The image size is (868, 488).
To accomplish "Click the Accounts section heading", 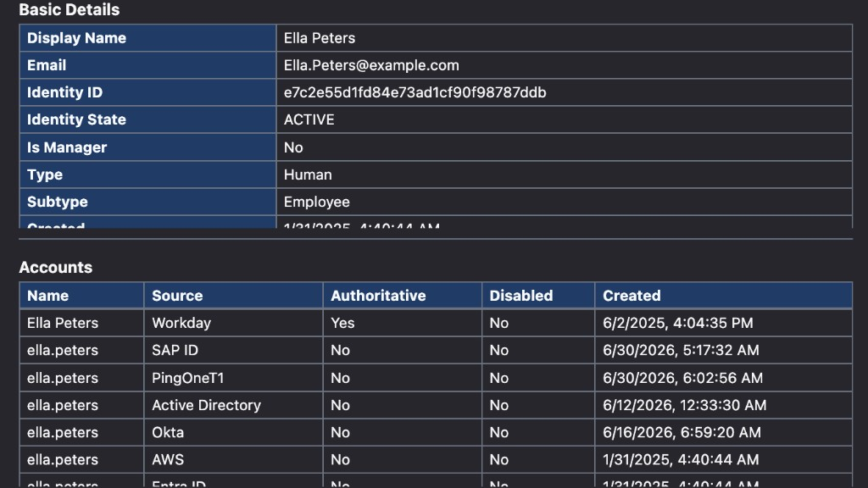I will (55, 267).
